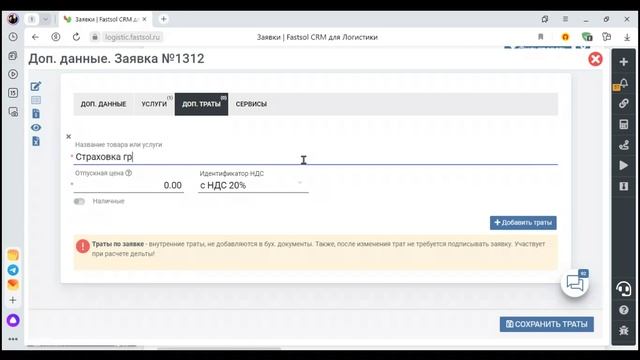Open browser history clock icon

click(13, 37)
